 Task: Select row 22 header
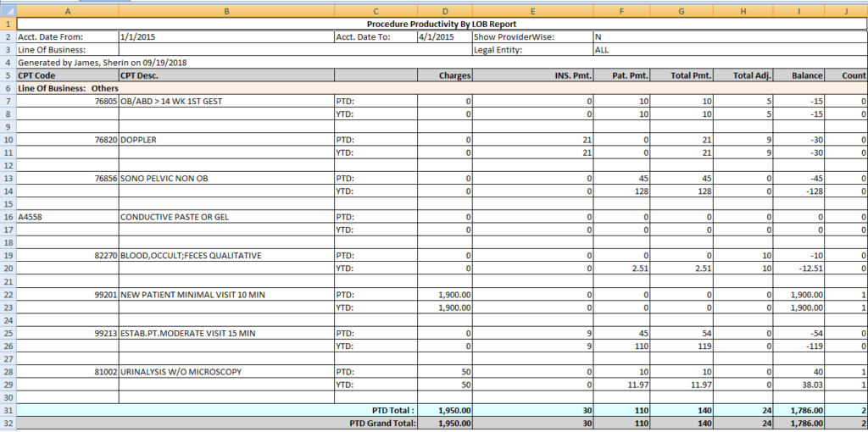[x=8, y=295]
